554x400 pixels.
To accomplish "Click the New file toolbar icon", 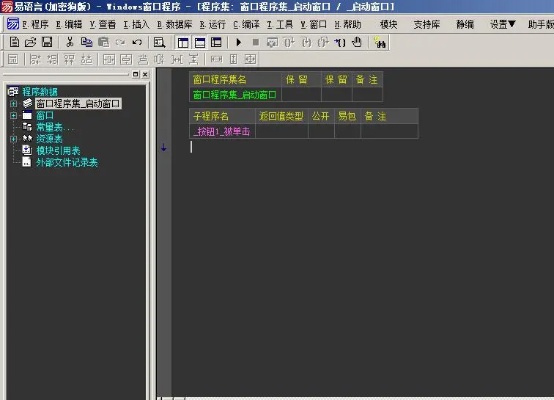I will pyautogui.click(x=14, y=42).
